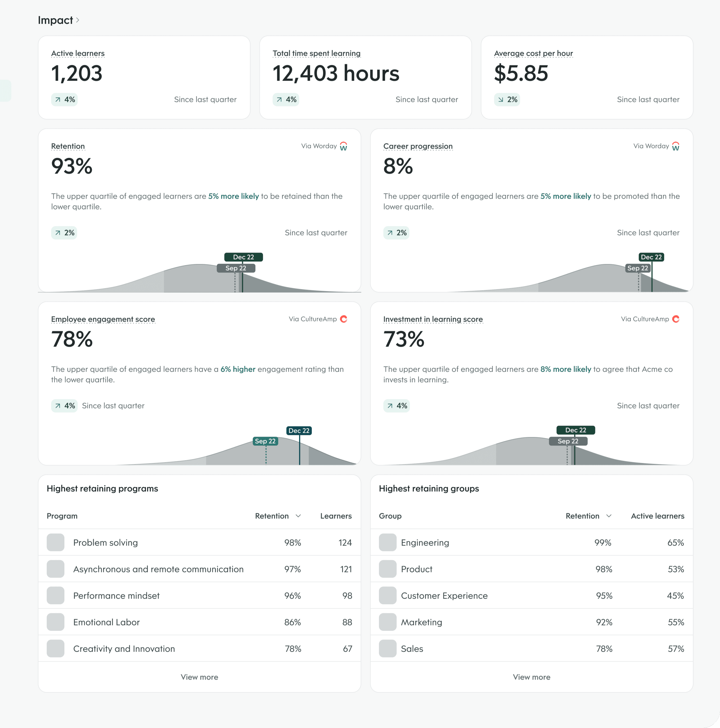Click the trend arrow in Total time spent learning badge

point(279,99)
